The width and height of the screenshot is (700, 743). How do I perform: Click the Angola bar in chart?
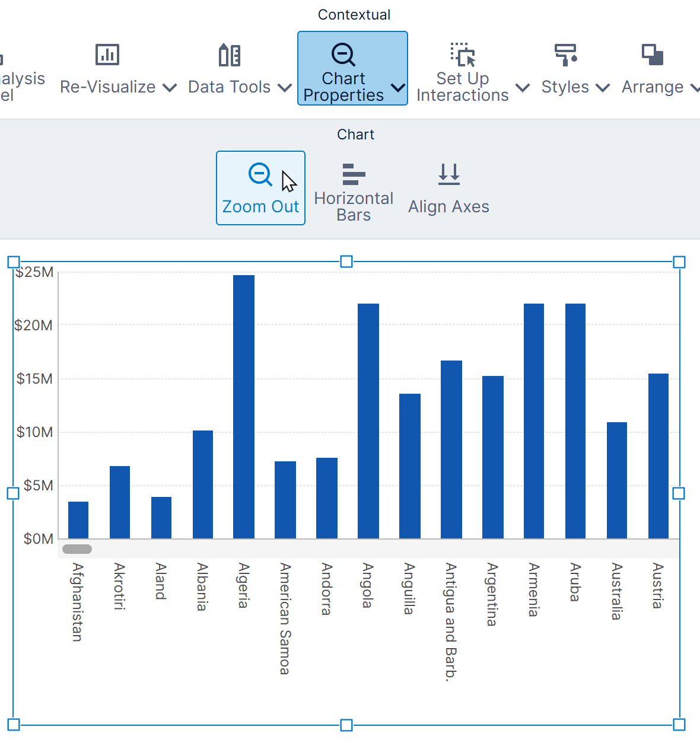click(x=368, y=421)
